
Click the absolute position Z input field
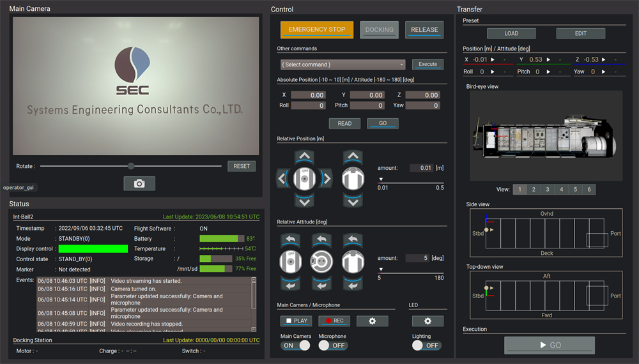point(422,95)
